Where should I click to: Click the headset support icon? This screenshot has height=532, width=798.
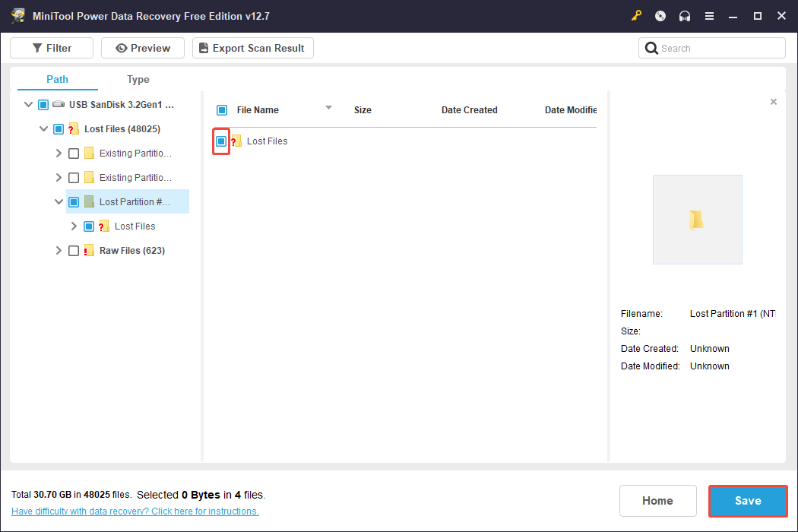click(x=684, y=15)
